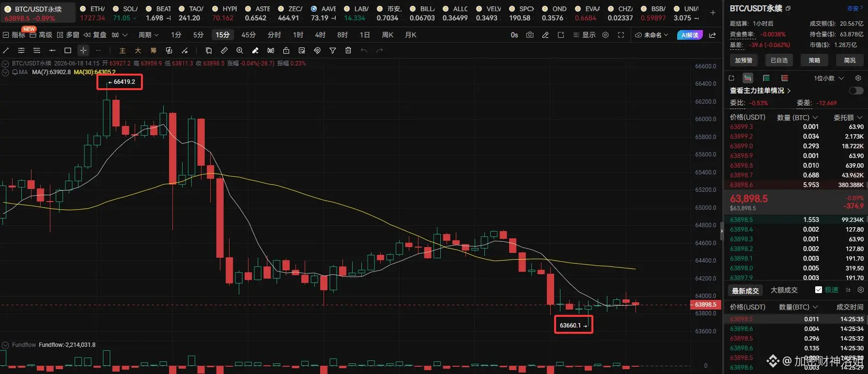Click the 筹 chip distribution icon
868x374 pixels.
(154, 50)
